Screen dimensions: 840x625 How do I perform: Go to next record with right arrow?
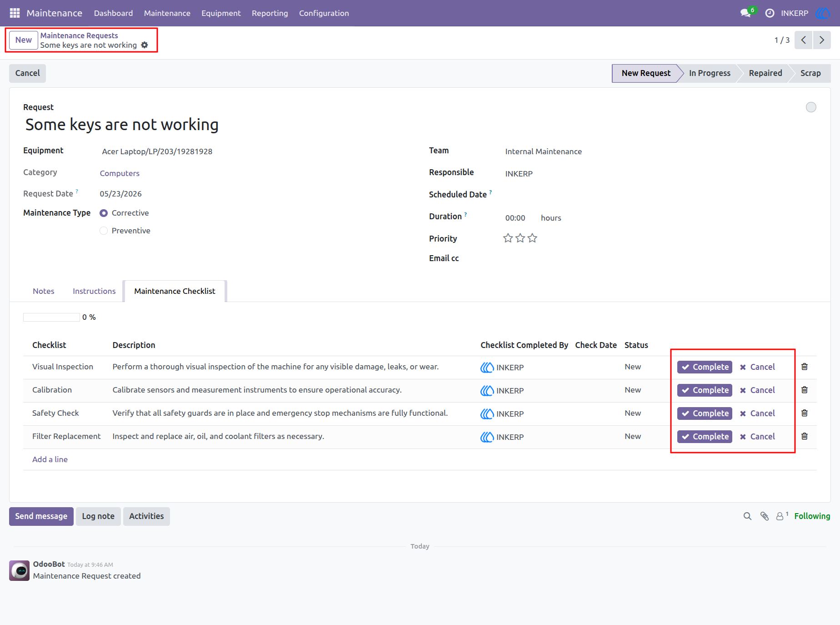pyautogui.click(x=822, y=40)
